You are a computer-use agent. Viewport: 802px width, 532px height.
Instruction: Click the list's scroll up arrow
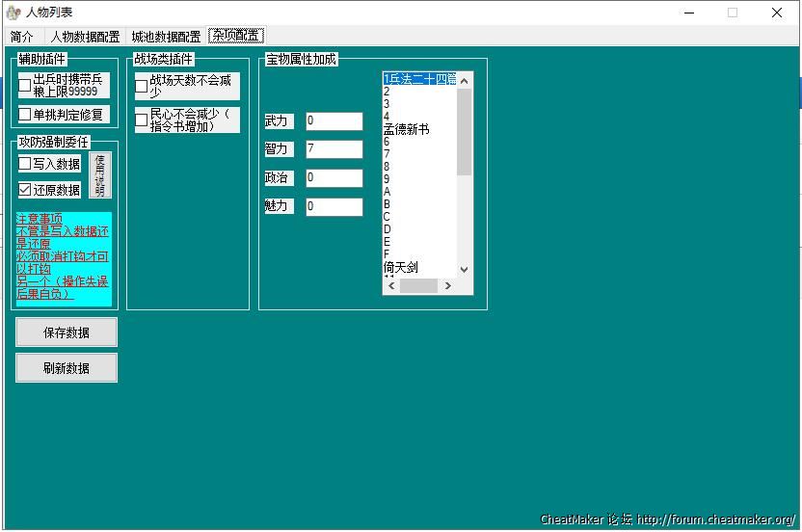click(x=464, y=80)
